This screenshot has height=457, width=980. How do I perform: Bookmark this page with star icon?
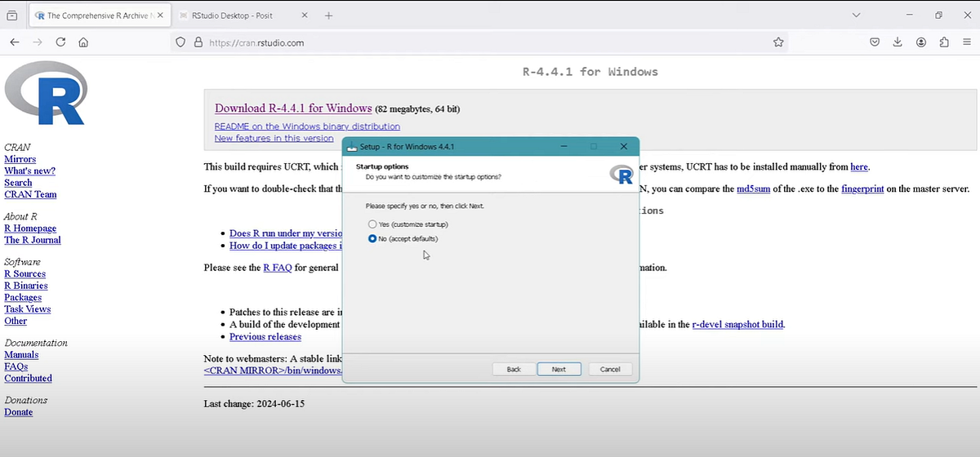pos(778,42)
